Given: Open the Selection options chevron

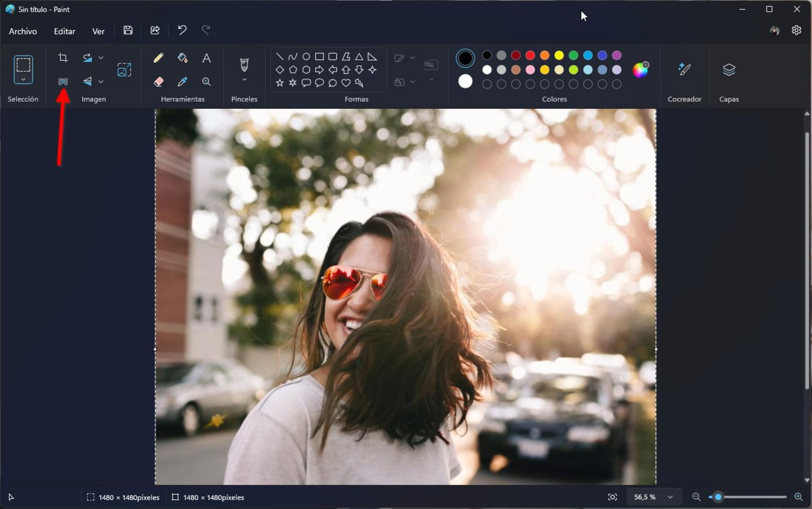Looking at the screenshot, I should click(x=23, y=80).
